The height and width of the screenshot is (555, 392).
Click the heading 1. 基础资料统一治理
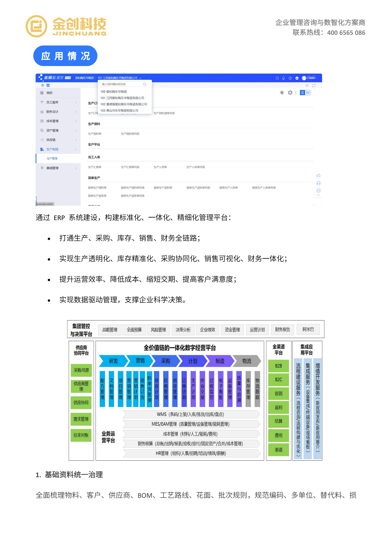[x=69, y=475]
